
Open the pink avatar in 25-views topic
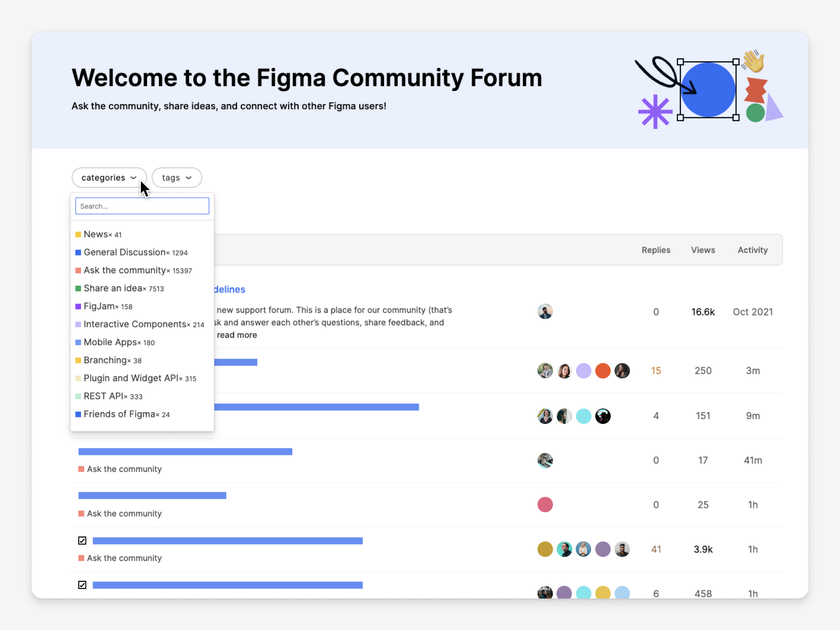point(545,505)
